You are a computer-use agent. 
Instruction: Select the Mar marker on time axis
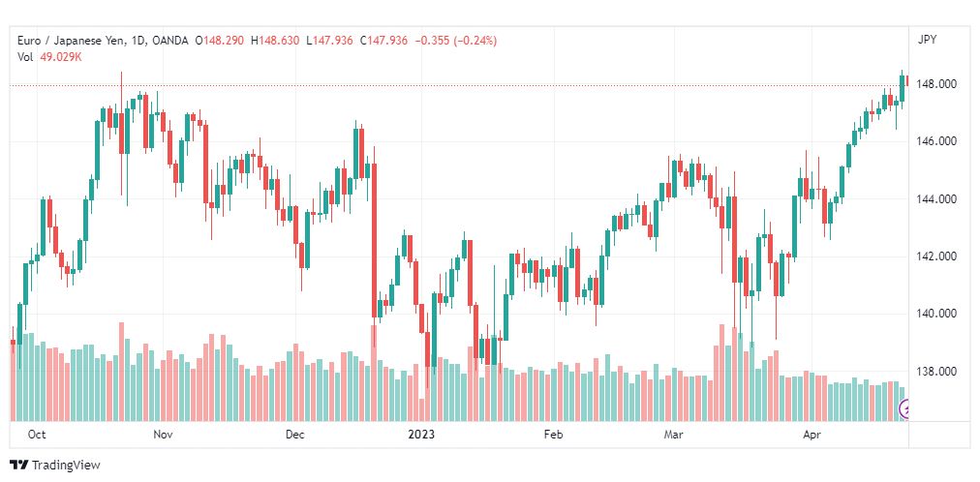pyautogui.click(x=674, y=435)
